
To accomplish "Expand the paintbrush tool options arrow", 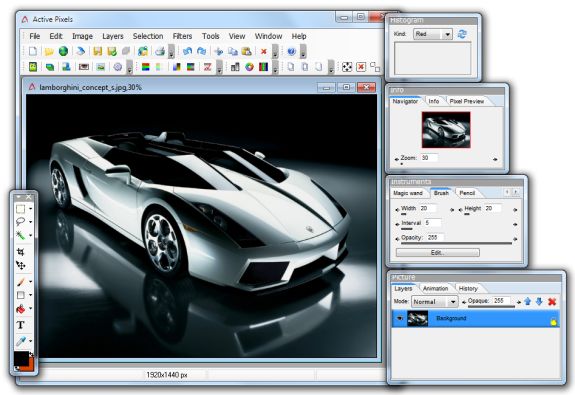I will pos(30,282).
